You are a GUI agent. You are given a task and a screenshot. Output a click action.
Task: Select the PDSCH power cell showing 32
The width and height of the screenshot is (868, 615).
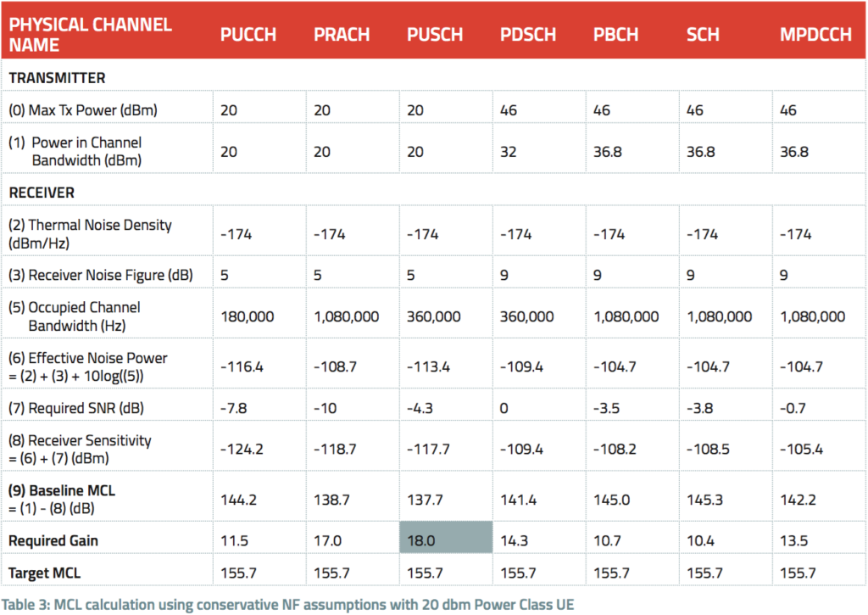tap(509, 152)
